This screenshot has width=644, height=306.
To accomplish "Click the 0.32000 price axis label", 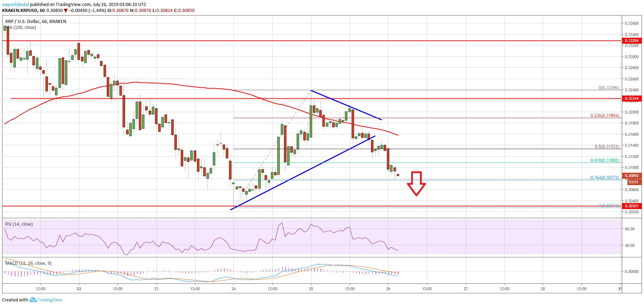I will click(631, 112).
